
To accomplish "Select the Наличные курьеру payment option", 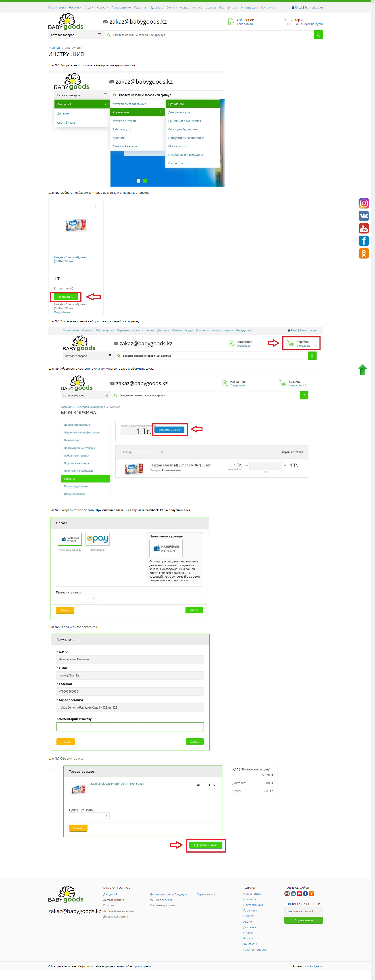I will (70, 539).
